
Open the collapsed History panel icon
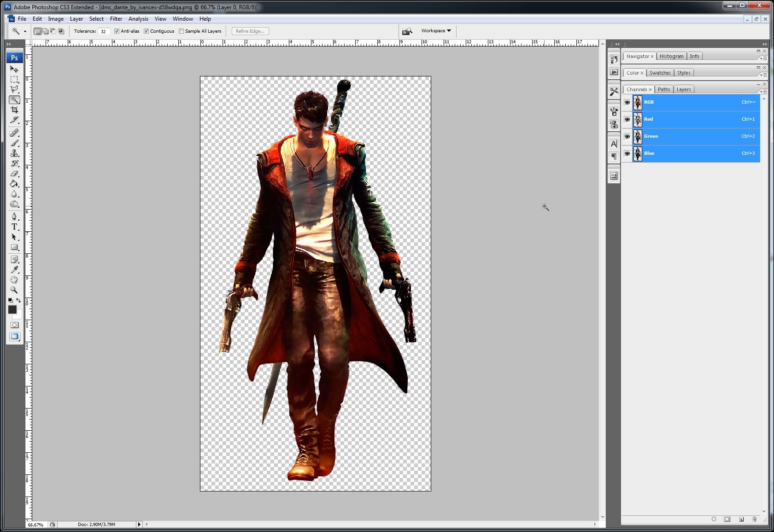point(614,59)
